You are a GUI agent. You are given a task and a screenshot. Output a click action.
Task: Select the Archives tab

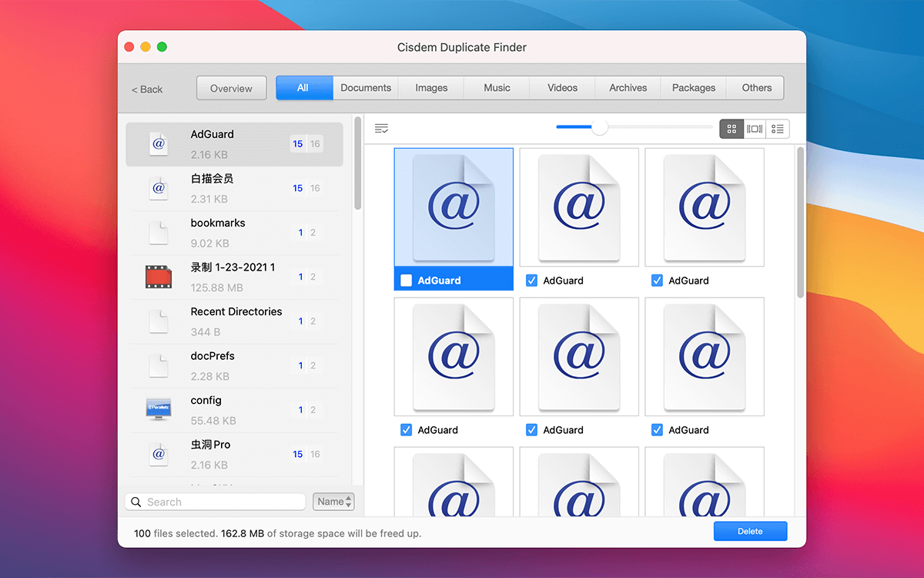pyautogui.click(x=628, y=88)
